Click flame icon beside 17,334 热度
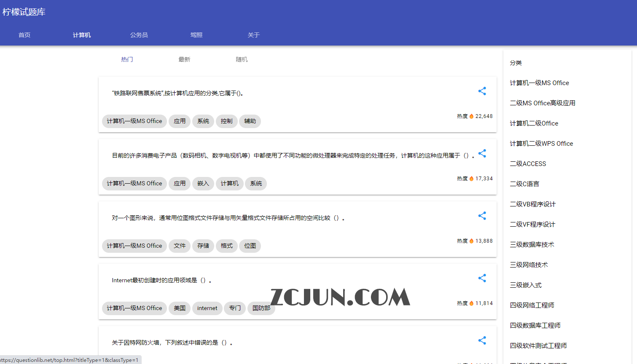 point(471,179)
